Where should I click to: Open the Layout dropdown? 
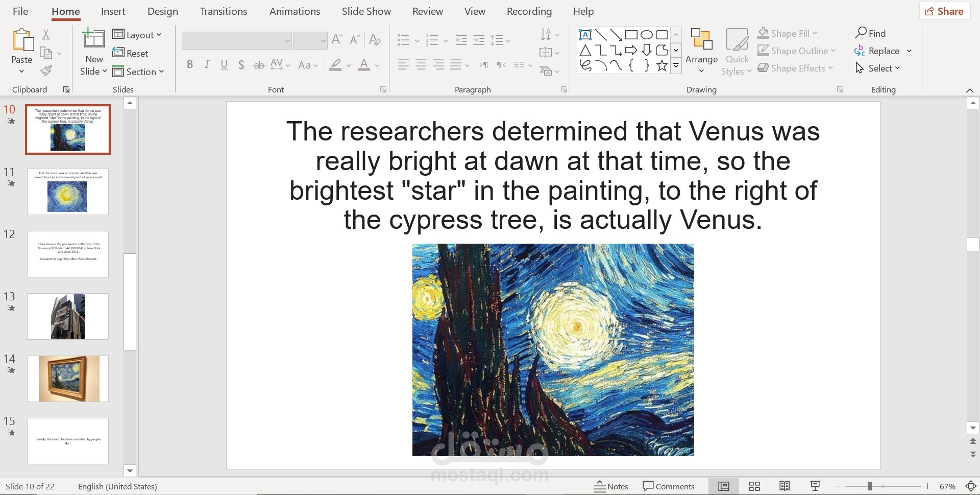click(x=137, y=35)
